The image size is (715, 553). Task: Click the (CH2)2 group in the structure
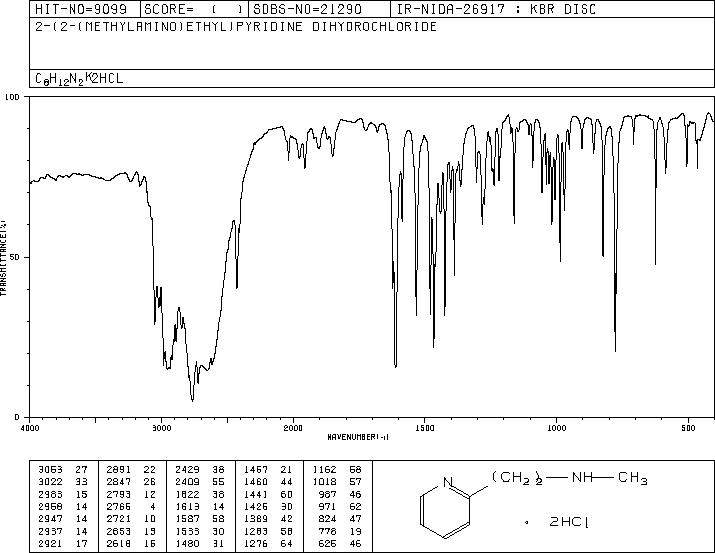tap(517, 478)
